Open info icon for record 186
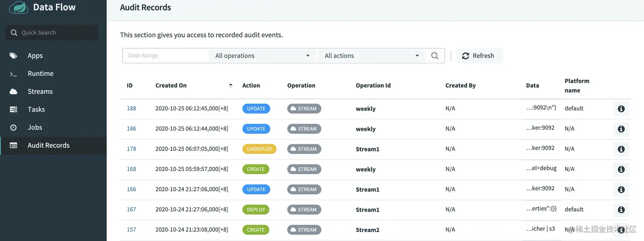Screen dimensions: 644x241 click(x=621, y=129)
